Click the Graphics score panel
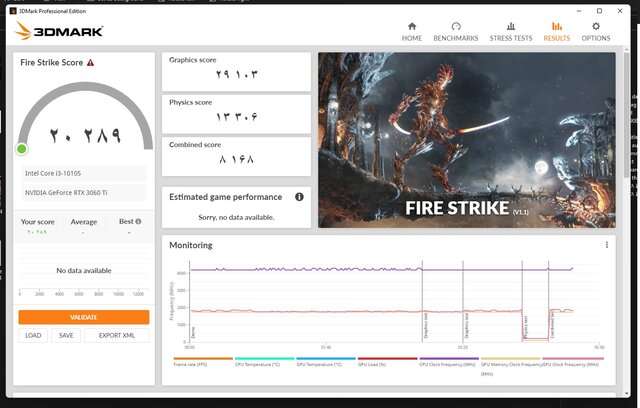The width and height of the screenshot is (640, 408). (236, 71)
